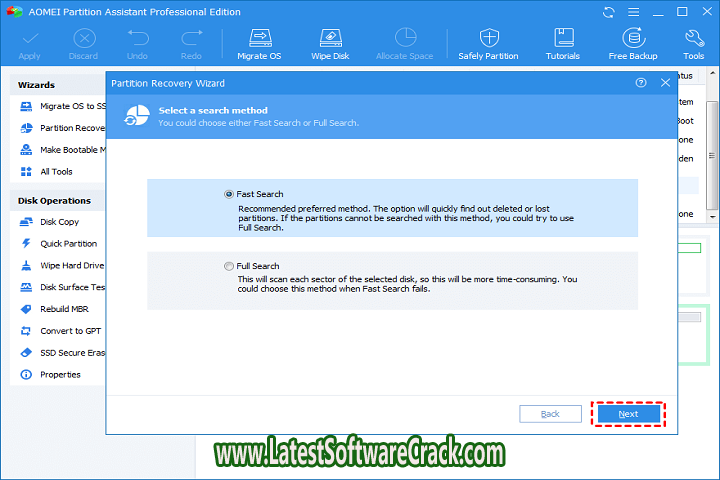
Task: Open Tutorials from the toolbar
Action: [x=563, y=43]
